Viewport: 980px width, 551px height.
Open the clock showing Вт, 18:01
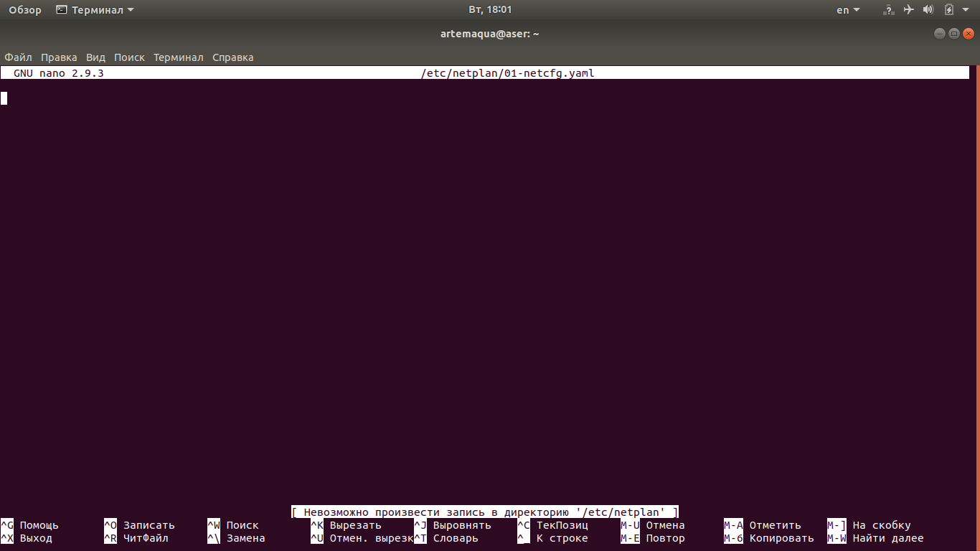point(490,10)
